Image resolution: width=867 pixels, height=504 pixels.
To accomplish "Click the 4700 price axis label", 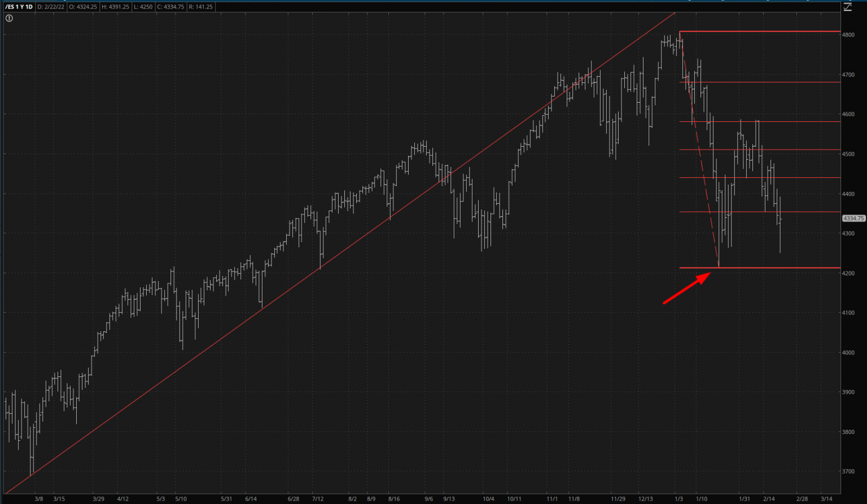I will [848, 74].
